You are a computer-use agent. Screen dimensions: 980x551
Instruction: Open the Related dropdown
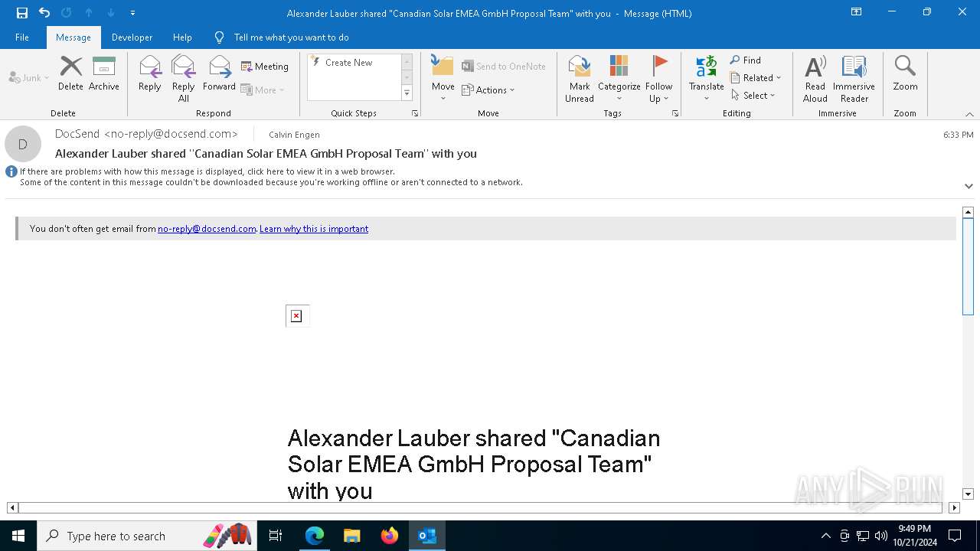[x=755, y=77]
